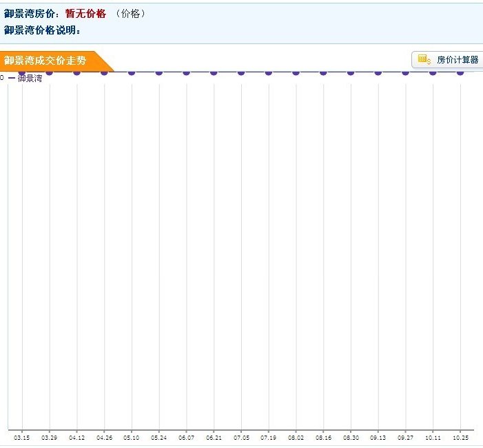Open the 房价计算器 calculator button
Viewport: 483px width, 448px height.
pos(447,60)
